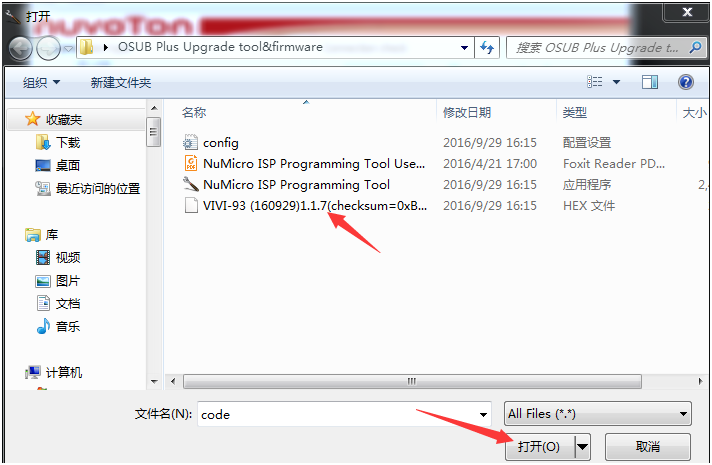Select the VIVI-93 HEX firmware file
This screenshot has width=712, height=465.
tap(305, 205)
